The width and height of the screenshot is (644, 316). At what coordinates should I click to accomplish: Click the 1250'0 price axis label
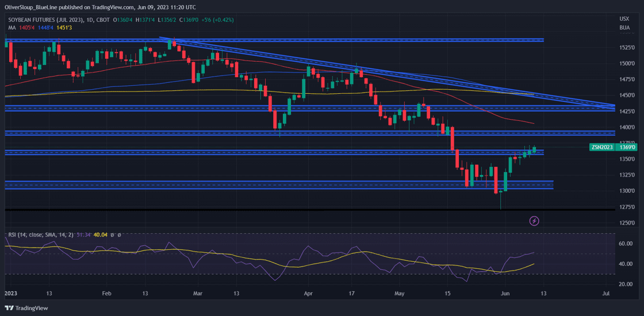(627, 223)
